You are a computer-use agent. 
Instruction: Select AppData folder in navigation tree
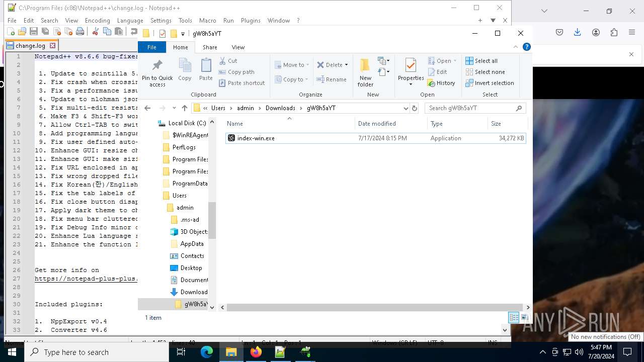192,244
